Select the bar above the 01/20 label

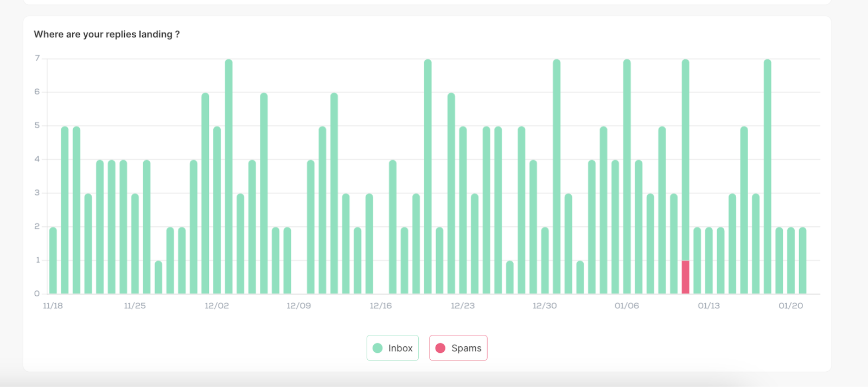790,261
